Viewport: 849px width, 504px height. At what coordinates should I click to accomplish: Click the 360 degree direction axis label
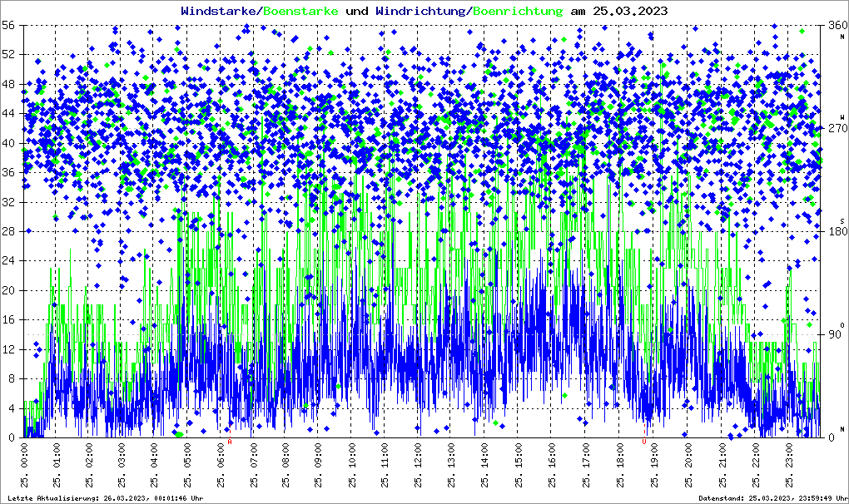click(837, 26)
